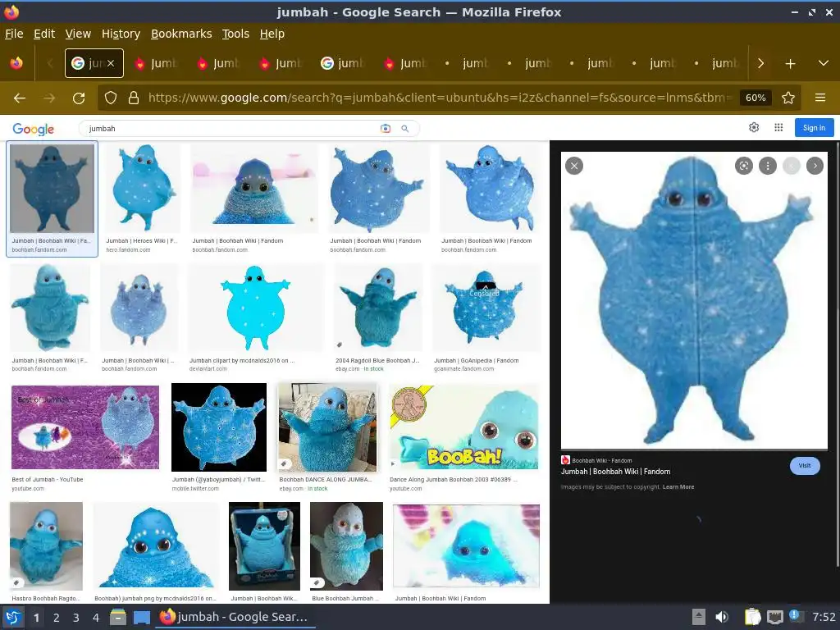The width and height of the screenshot is (840, 630).
Task: Open the Boohbah DANCE ALONG JUMBA ebay thumbnail
Action: [x=327, y=427]
